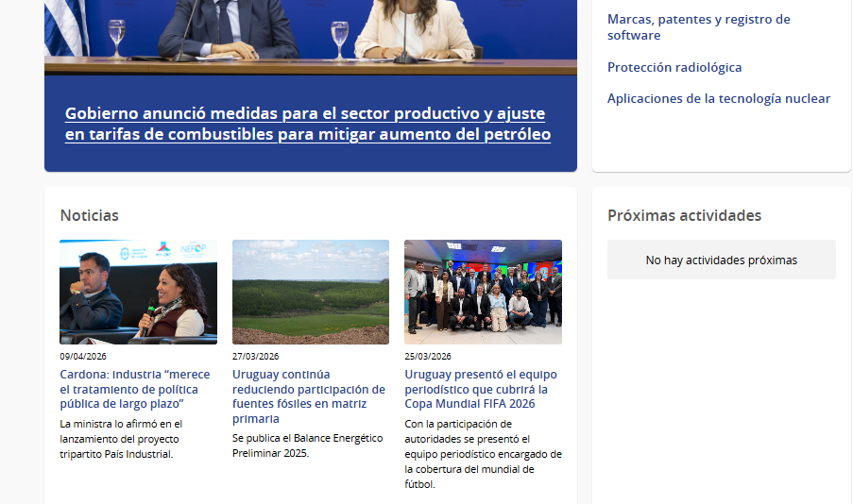Screen dimensions: 853x504
Task: Click the País Industrial summary text
Action: pos(121,439)
